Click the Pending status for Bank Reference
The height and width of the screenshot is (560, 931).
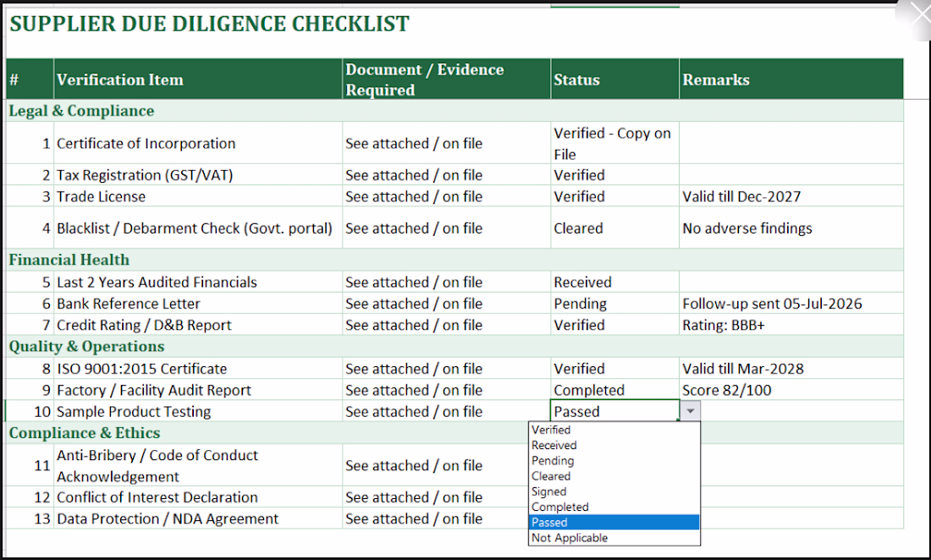[x=615, y=303]
